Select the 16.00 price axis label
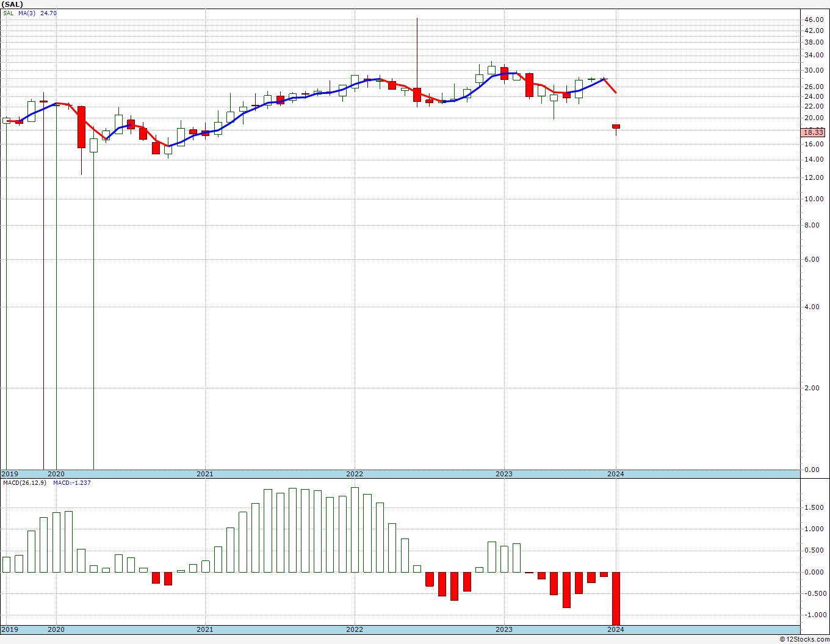 pos(814,145)
